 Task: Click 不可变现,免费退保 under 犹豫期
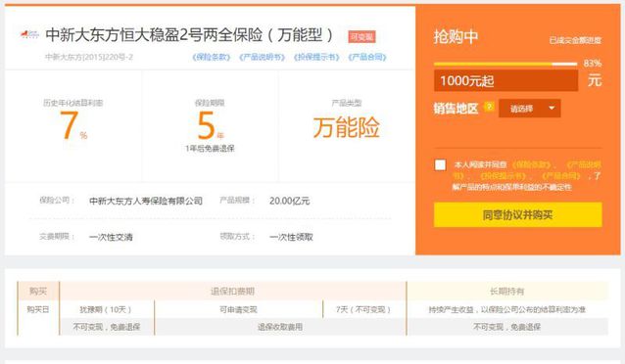107,327
